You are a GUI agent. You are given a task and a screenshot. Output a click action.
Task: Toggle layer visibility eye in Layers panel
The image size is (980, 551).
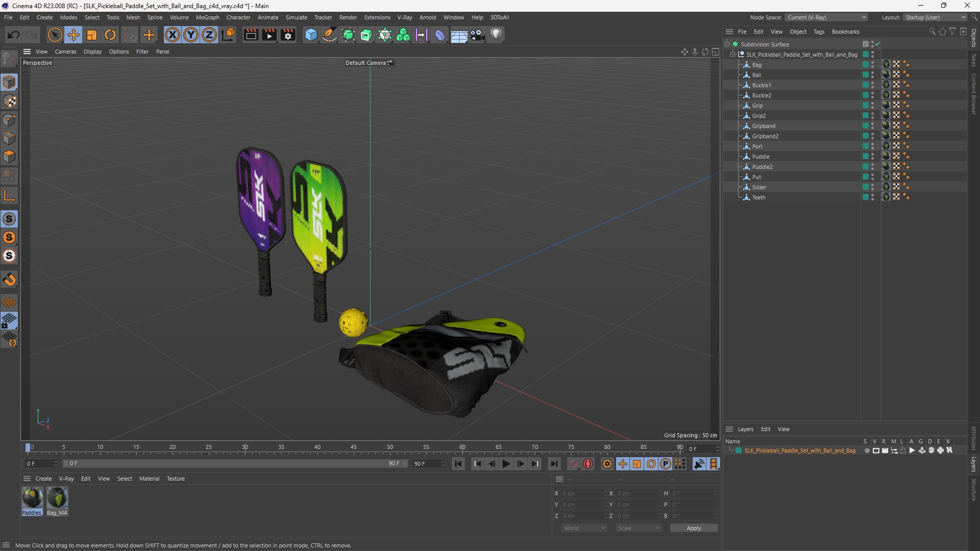876,450
